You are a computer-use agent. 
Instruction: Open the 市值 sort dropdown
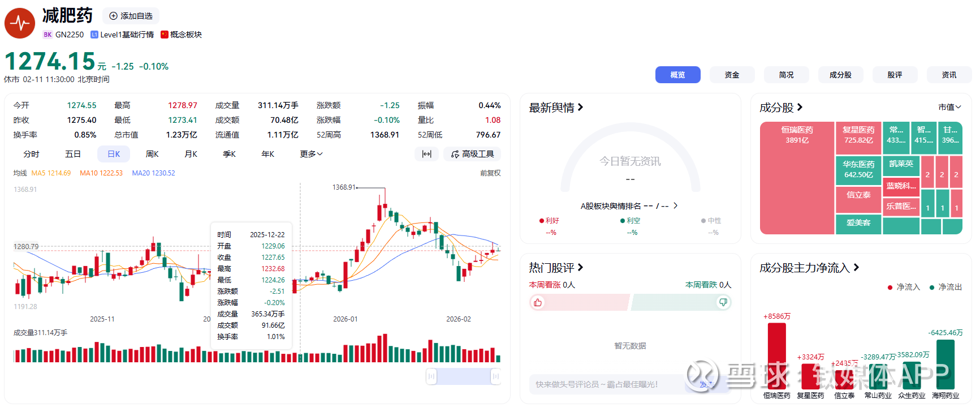click(x=949, y=107)
